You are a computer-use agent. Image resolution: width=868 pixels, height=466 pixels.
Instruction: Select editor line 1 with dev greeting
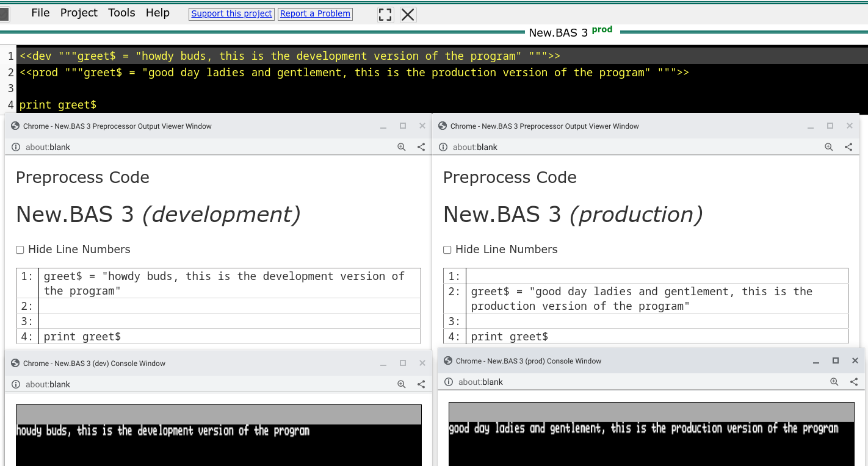[x=442, y=56]
